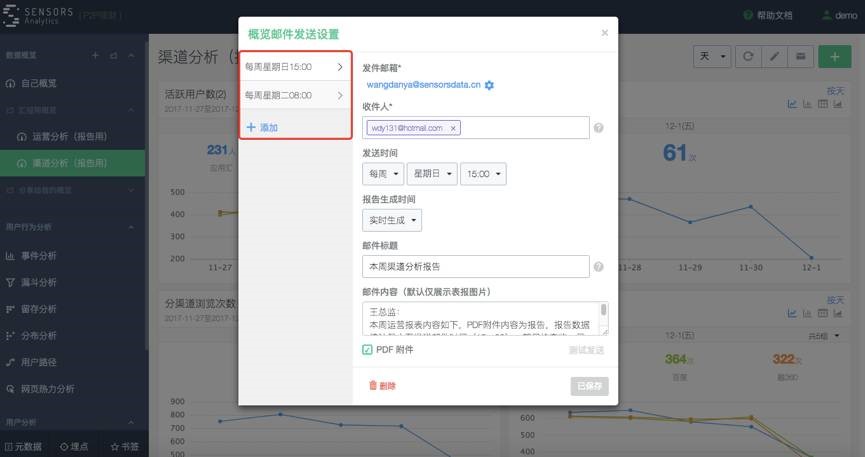Select the 每周星期二08:00 schedule entry
Viewport: 865px width, 457px height.
(x=294, y=96)
